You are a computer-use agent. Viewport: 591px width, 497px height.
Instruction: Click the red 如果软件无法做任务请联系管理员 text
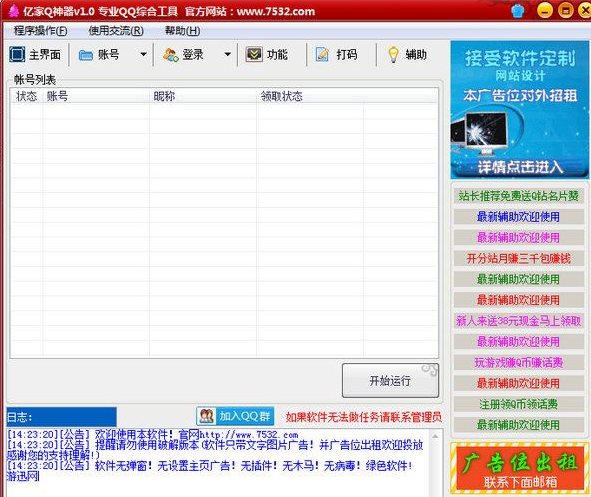pyautogui.click(x=364, y=417)
